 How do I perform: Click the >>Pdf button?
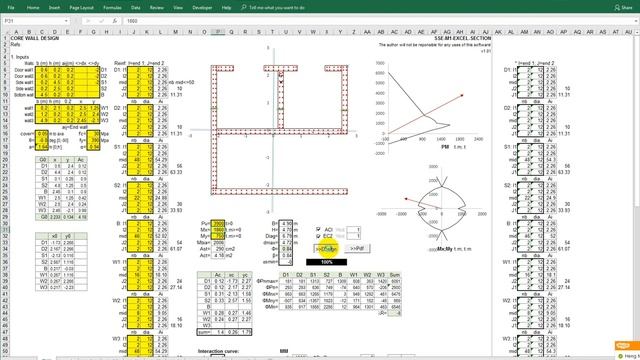(357, 248)
